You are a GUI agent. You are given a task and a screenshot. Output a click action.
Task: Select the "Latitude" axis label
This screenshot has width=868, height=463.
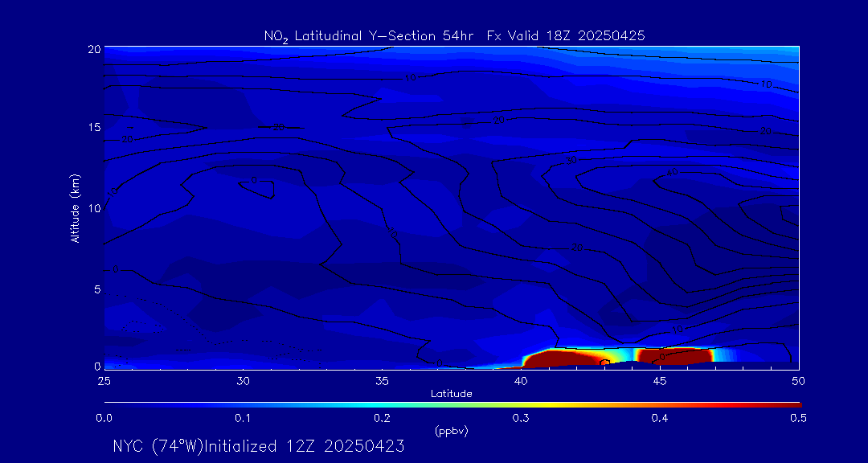[x=452, y=394]
